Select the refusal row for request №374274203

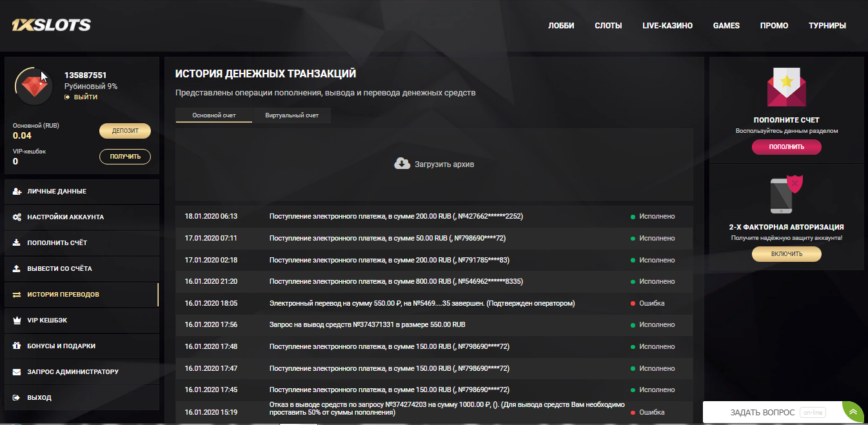click(434, 411)
